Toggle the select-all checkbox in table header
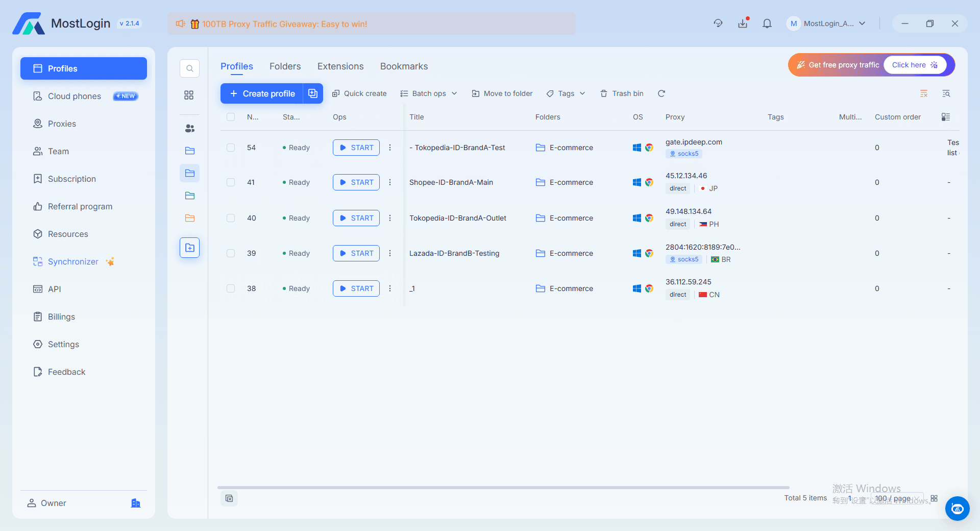Image resolution: width=980 pixels, height=531 pixels. 231,117
